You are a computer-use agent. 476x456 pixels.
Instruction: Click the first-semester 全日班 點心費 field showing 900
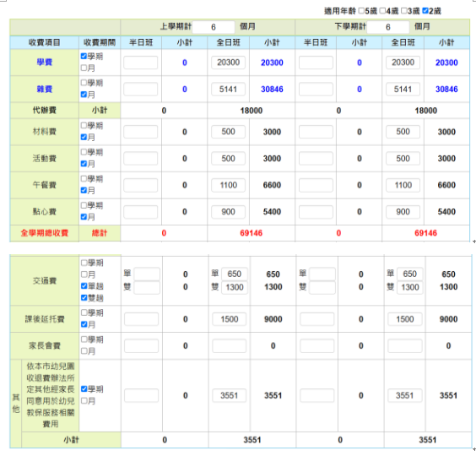tap(228, 212)
